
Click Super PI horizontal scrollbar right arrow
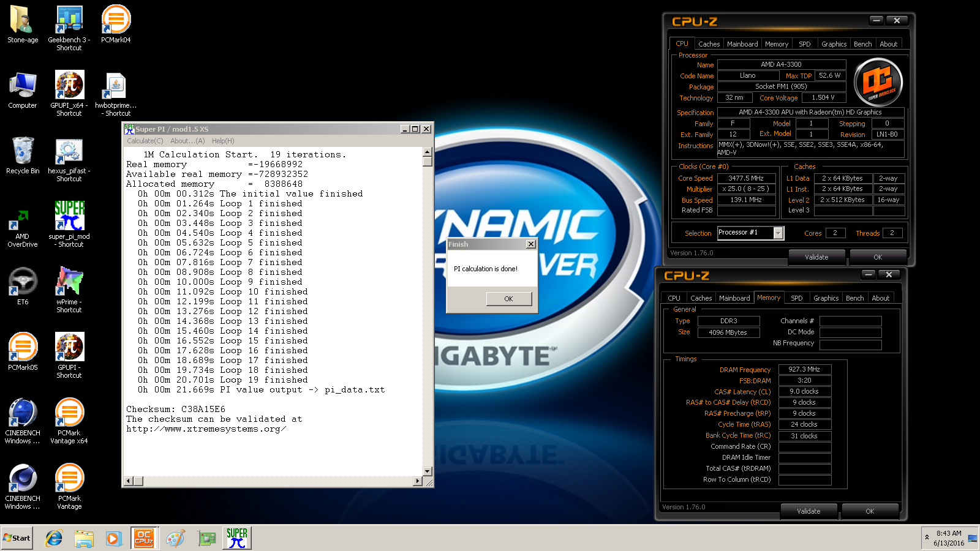[418, 481]
